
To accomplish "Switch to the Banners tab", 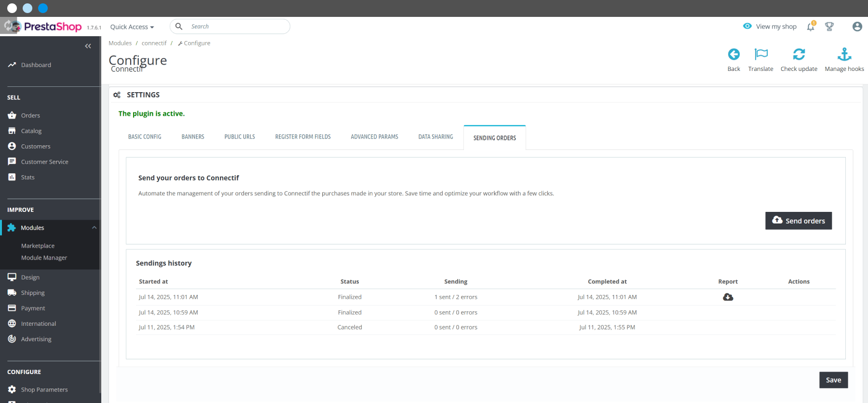I will (193, 137).
